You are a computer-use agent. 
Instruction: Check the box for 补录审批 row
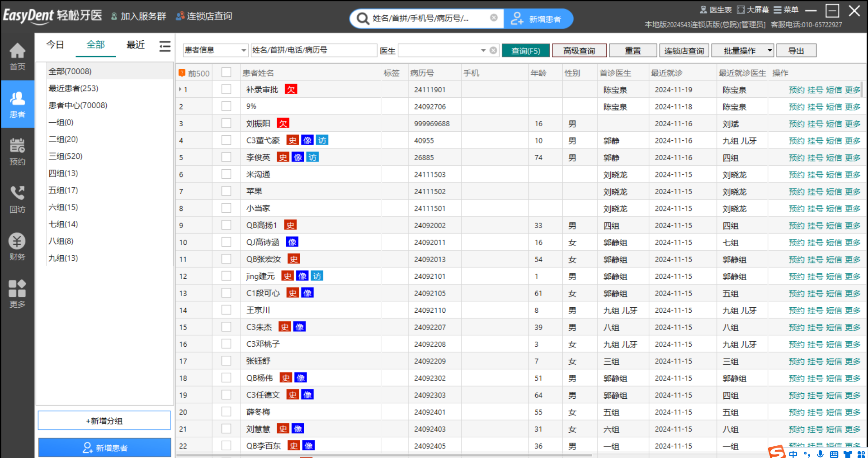(226, 89)
